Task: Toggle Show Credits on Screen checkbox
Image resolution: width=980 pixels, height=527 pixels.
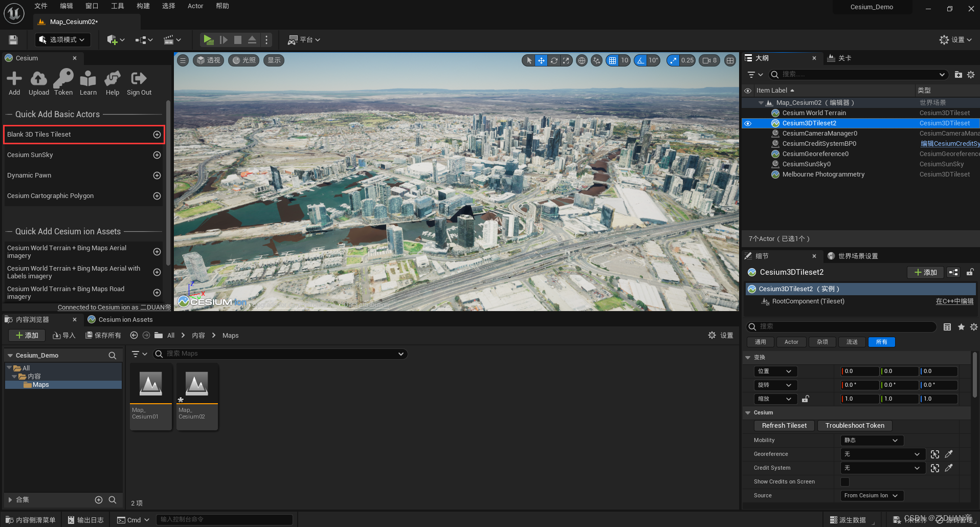Action: click(845, 482)
